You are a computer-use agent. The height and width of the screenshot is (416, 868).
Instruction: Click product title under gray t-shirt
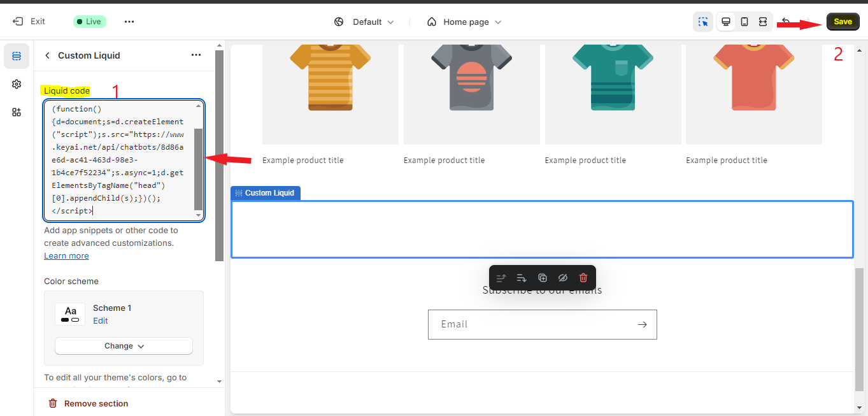tap(444, 161)
